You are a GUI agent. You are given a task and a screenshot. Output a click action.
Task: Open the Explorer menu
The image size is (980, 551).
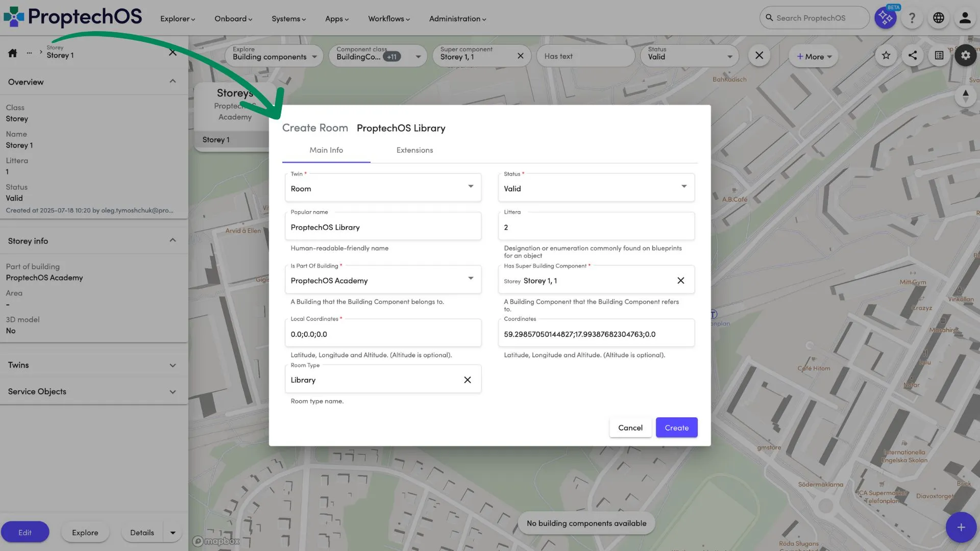point(177,19)
